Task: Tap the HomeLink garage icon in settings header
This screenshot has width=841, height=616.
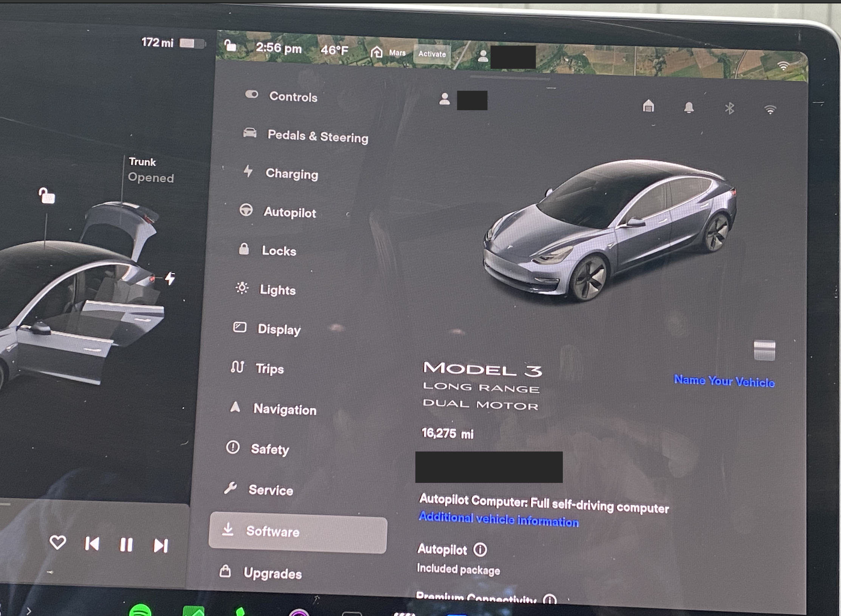Action: tap(648, 106)
